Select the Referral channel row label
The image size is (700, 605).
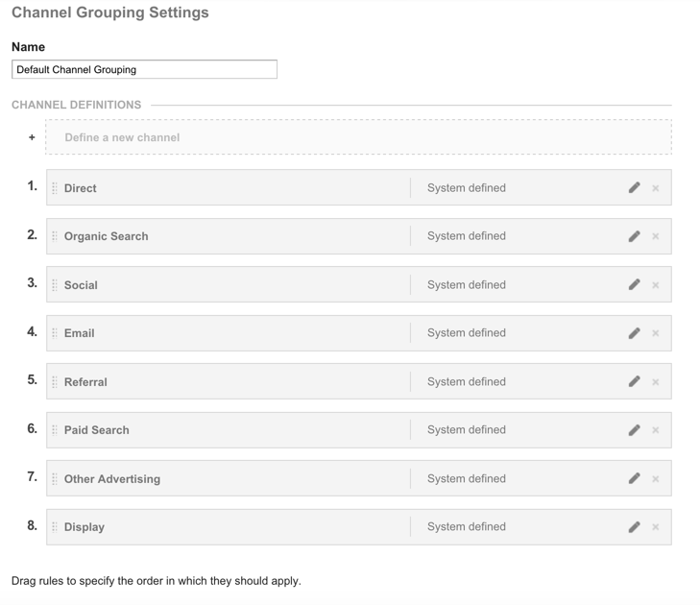[x=85, y=382]
